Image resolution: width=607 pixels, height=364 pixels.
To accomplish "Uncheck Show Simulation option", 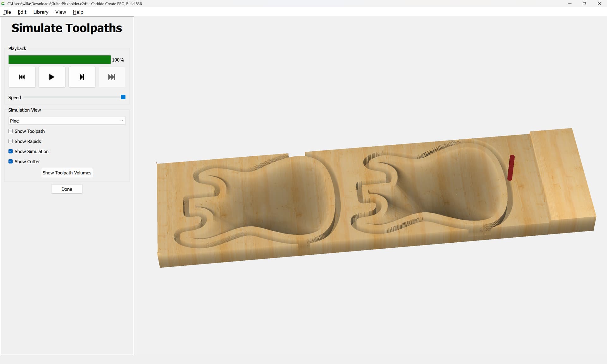I will (x=11, y=151).
